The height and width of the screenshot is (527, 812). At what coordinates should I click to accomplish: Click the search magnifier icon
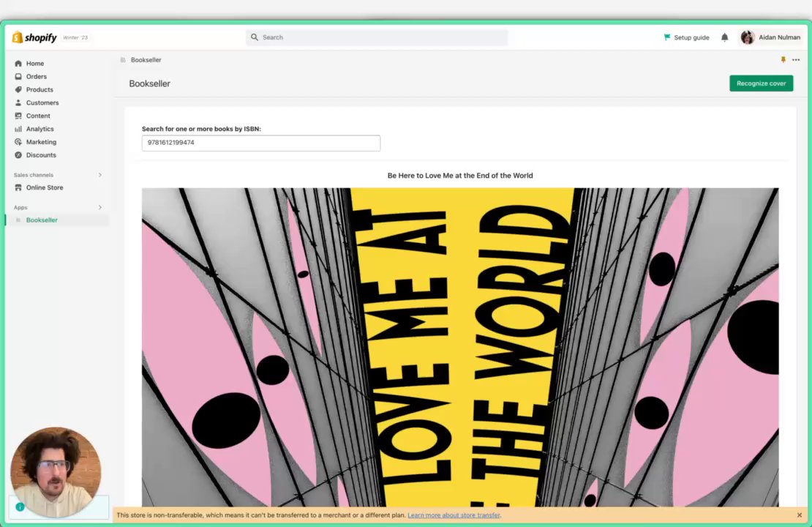coord(255,37)
